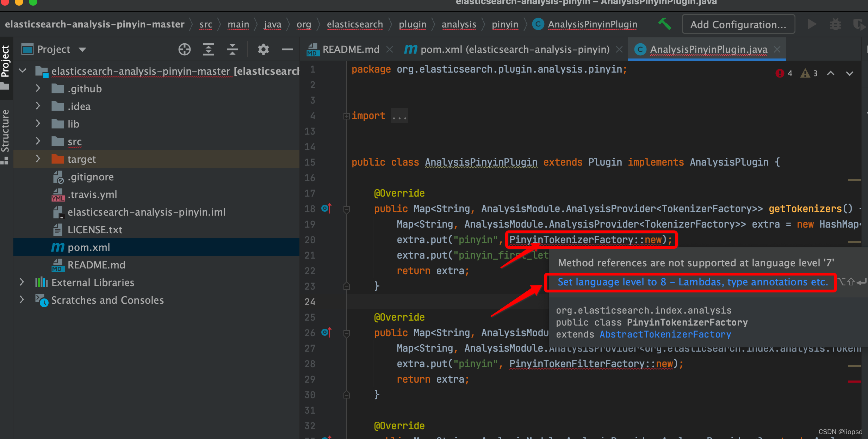Expand External Libraries node
The width and height of the screenshot is (868, 439).
(22, 282)
